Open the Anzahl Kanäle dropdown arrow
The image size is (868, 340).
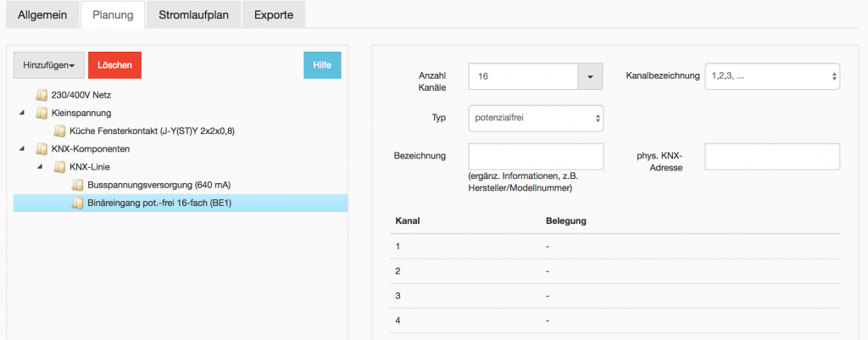590,76
